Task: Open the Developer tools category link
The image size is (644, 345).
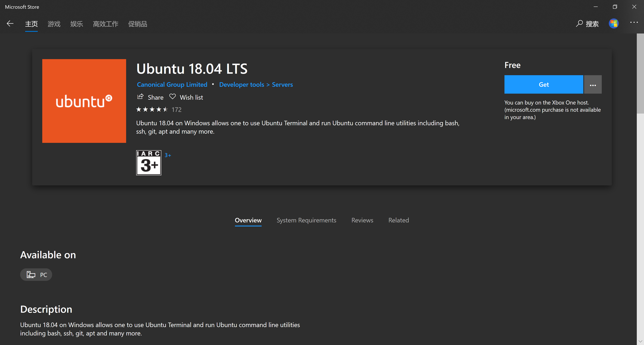Action: 241,85
